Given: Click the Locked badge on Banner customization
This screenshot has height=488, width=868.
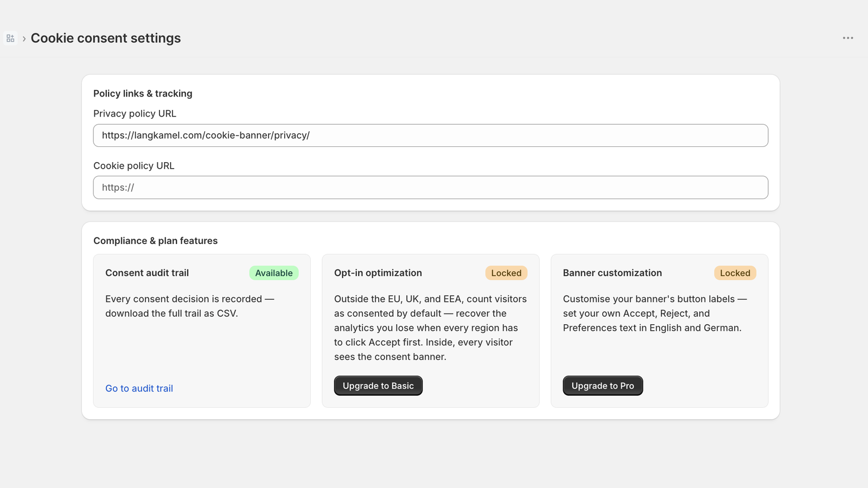Looking at the screenshot, I should [x=735, y=273].
